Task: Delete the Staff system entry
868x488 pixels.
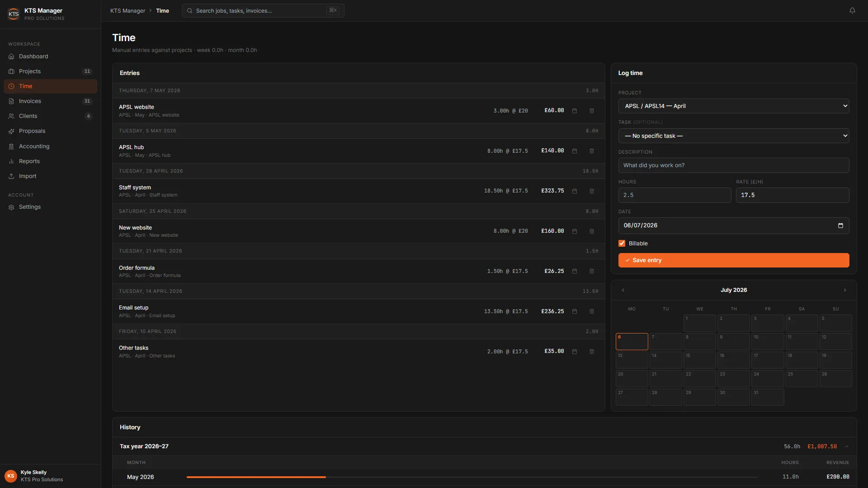Action: pos(592,191)
